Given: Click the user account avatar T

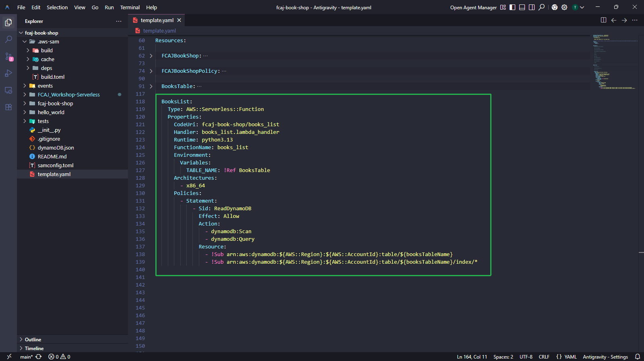Looking at the screenshot, I should [575, 7].
